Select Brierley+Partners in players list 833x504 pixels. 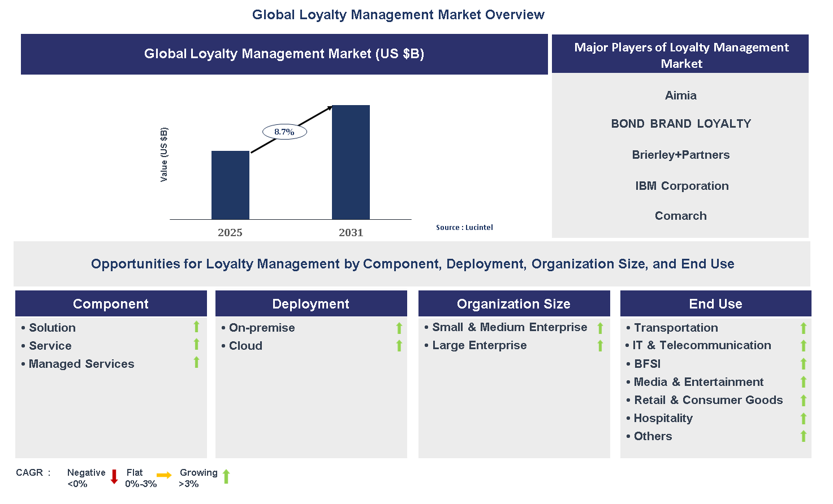[x=681, y=155]
